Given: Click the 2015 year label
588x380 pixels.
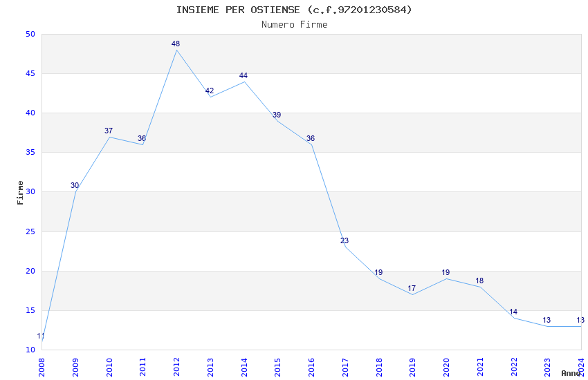Looking at the screenshot, I should pos(278,367).
